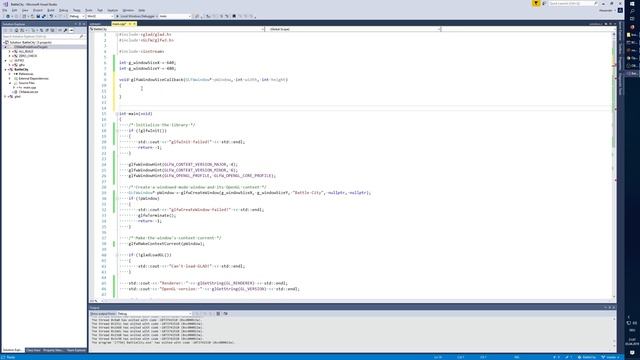Collapse the if (!glfwInit()) block
640x360 pixels.
117,131
